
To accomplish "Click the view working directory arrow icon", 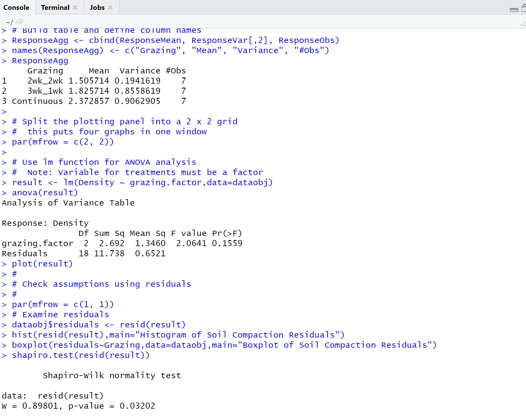I will pos(19,21).
